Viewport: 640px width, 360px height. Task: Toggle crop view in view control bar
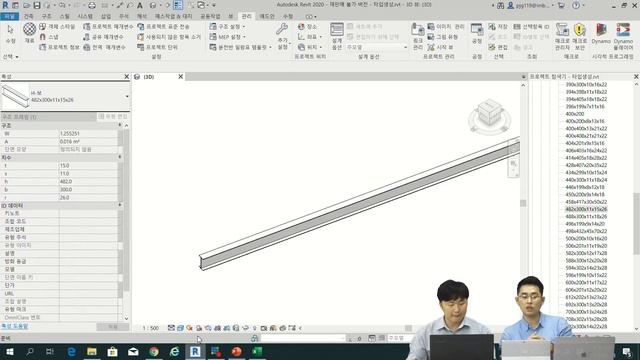click(x=217, y=328)
